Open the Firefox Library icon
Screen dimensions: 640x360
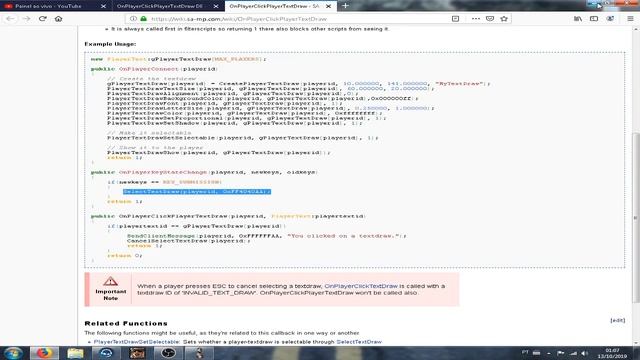click(578, 19)
